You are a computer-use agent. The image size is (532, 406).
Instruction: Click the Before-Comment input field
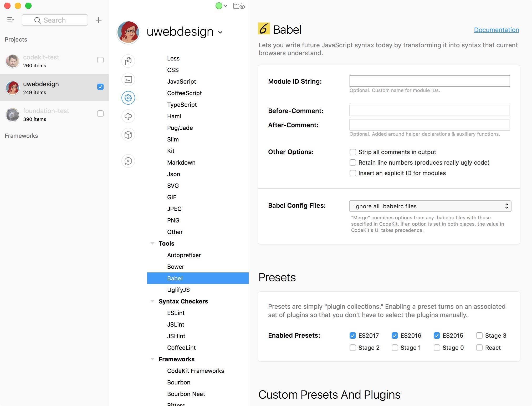429,110
